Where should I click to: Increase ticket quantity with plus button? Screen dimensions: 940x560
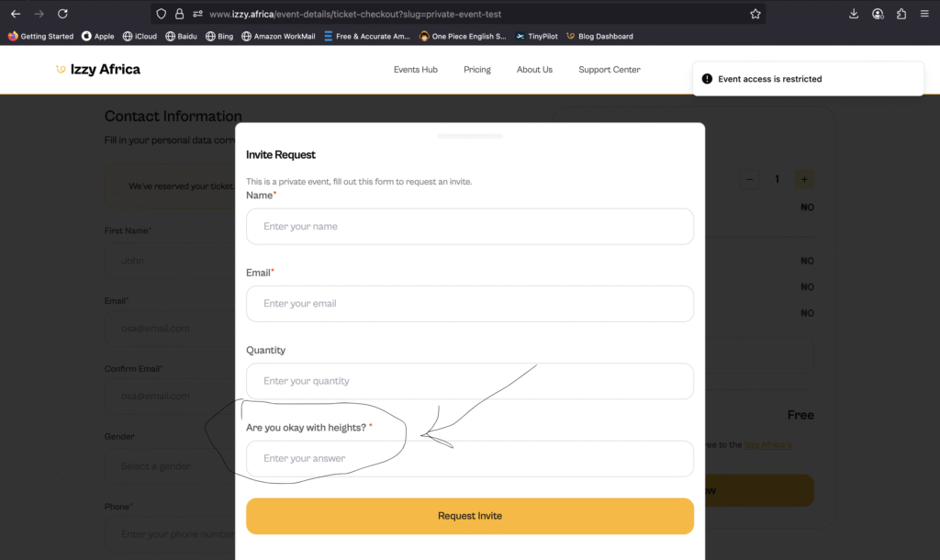(x=804, y=180)
